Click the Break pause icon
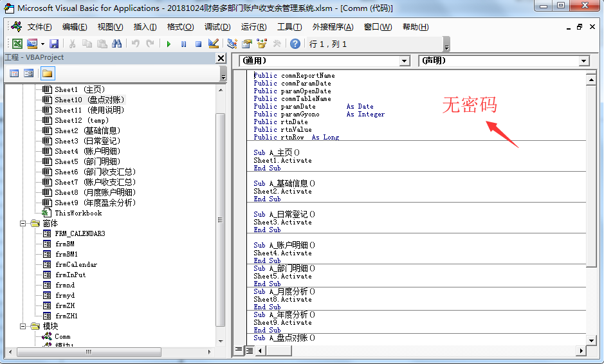 (183, 44)
